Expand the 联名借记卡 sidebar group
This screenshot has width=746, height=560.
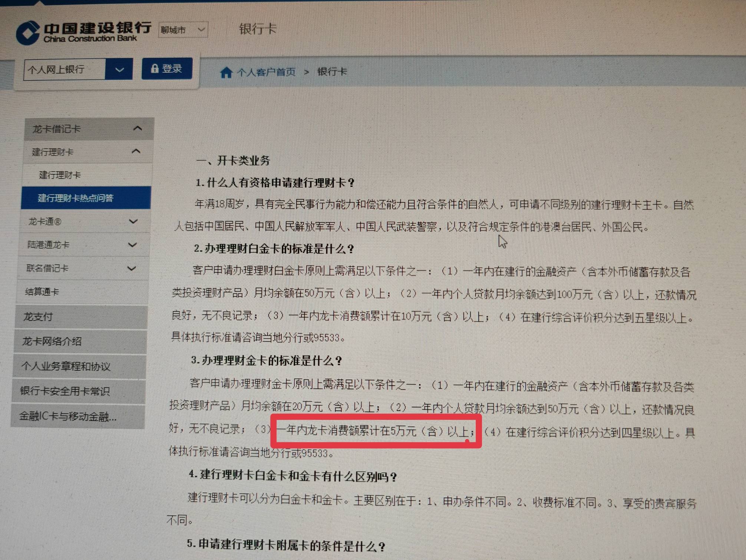(83, 268)
